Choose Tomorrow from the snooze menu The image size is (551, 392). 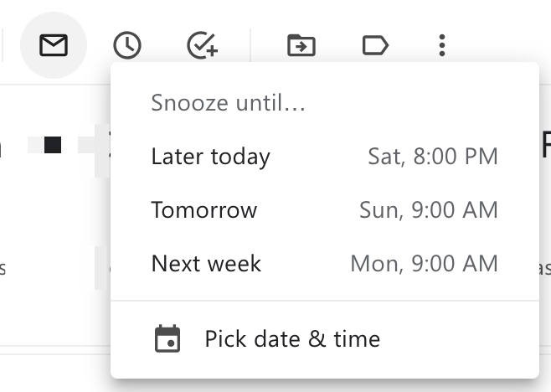[325, 210]
